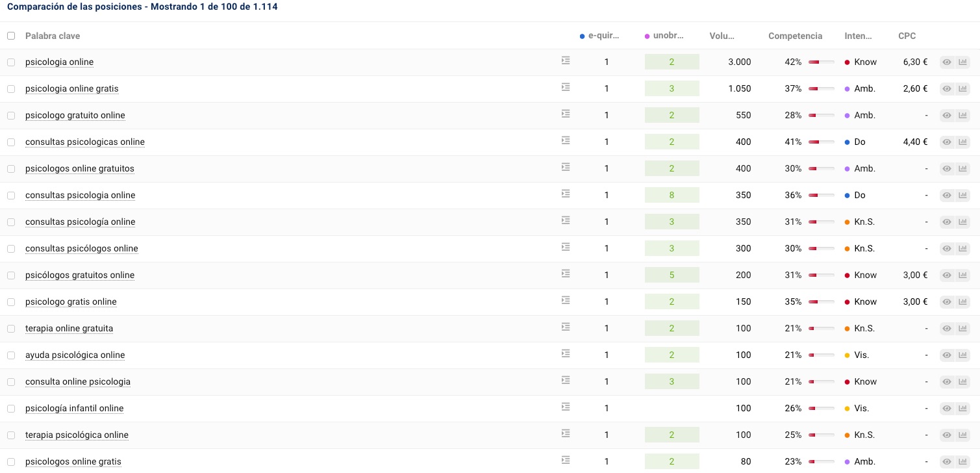Image resolution: width=980 pixels, height=473 pixels.
Task: Expand options for psicologia online keyword
Action: 566,60
